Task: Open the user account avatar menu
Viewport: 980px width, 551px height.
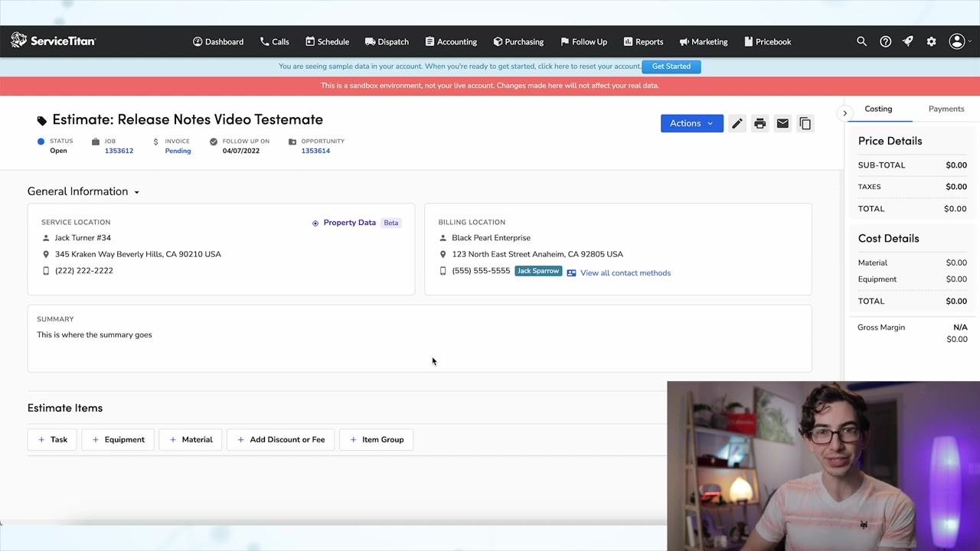Action: [959, 41]
